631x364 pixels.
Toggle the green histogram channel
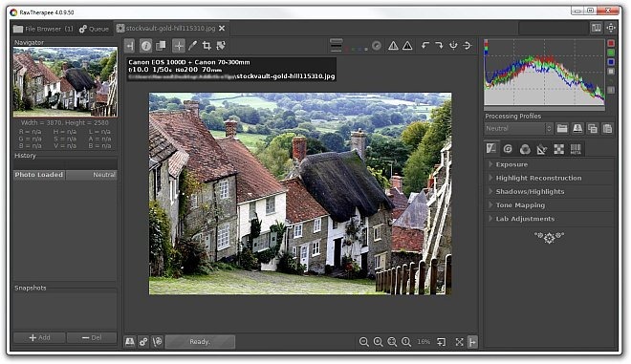coord(611,53)
